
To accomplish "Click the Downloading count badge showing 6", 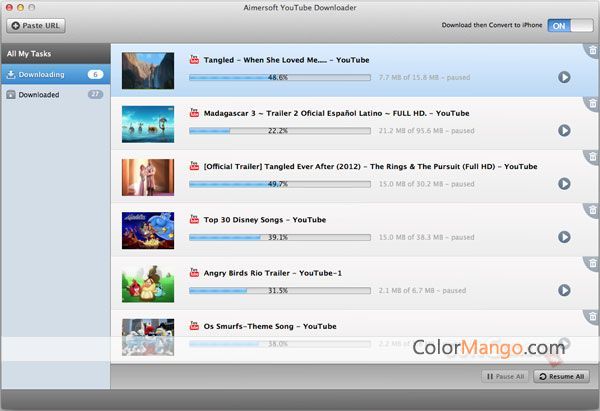I will (x=95, y=74).
